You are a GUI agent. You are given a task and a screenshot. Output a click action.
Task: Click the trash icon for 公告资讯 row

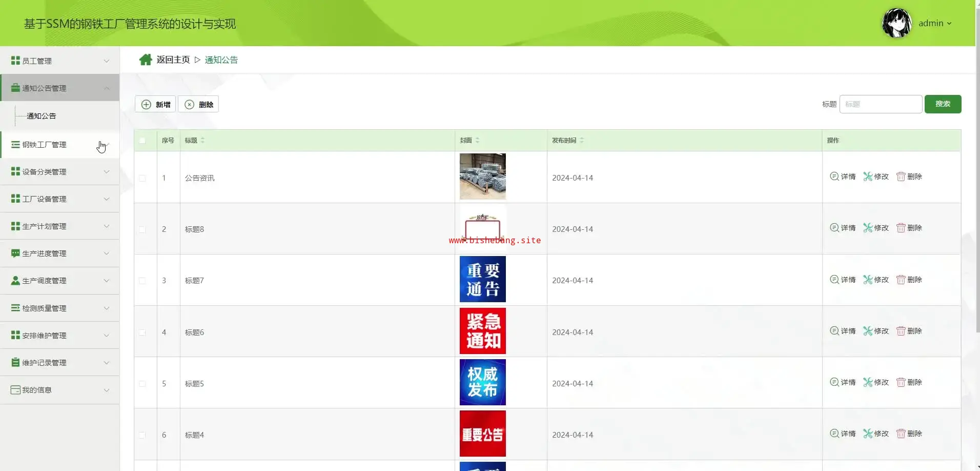pyautogui.click(x=901, y=176)
